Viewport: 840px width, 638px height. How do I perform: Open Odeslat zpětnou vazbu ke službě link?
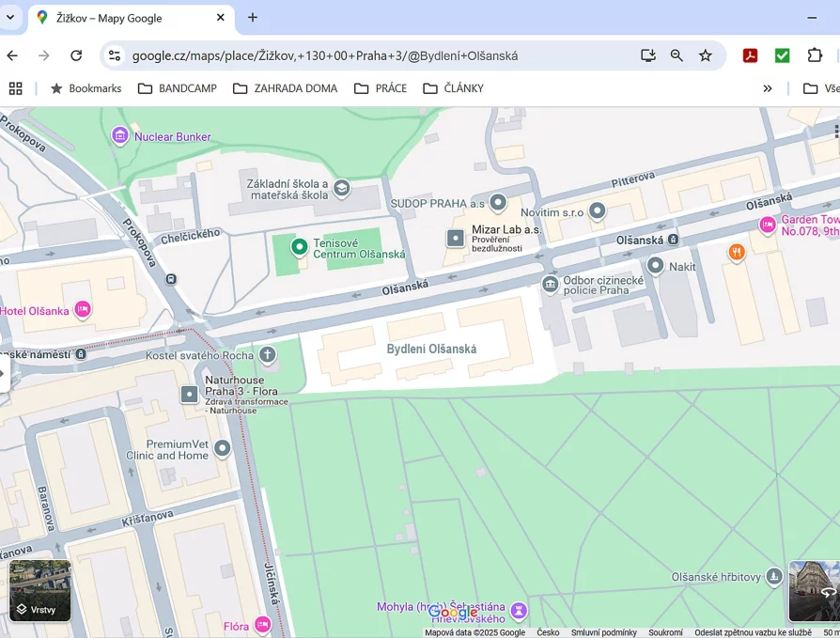tap(753, 632)
